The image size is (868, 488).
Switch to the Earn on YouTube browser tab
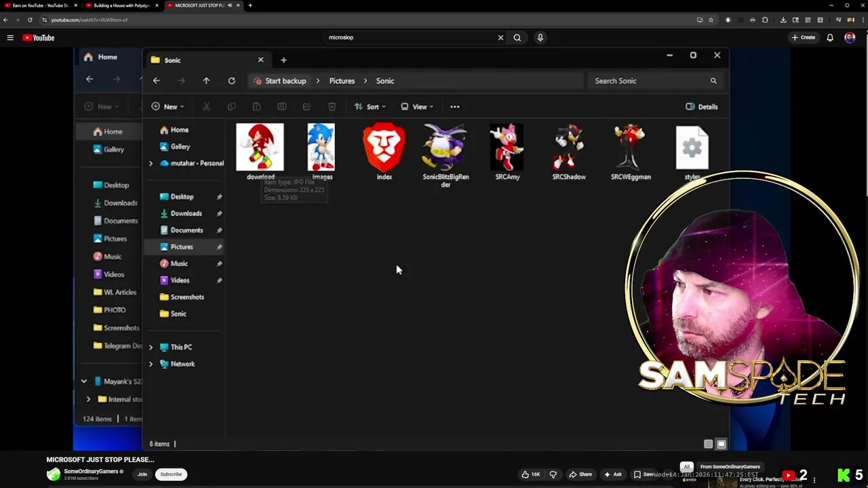pyautogui.click(x=41, y=5)
